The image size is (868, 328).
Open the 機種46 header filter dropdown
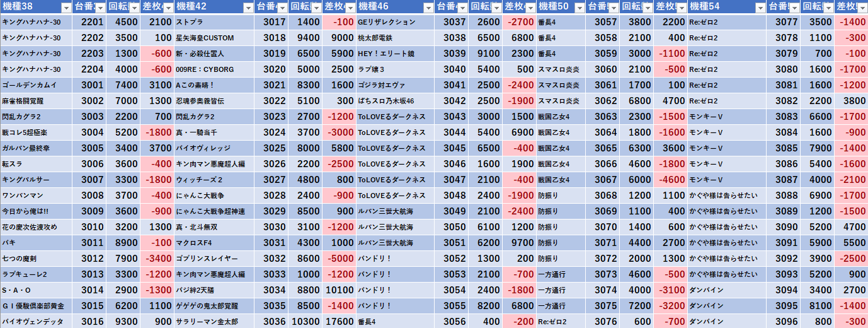429,8
